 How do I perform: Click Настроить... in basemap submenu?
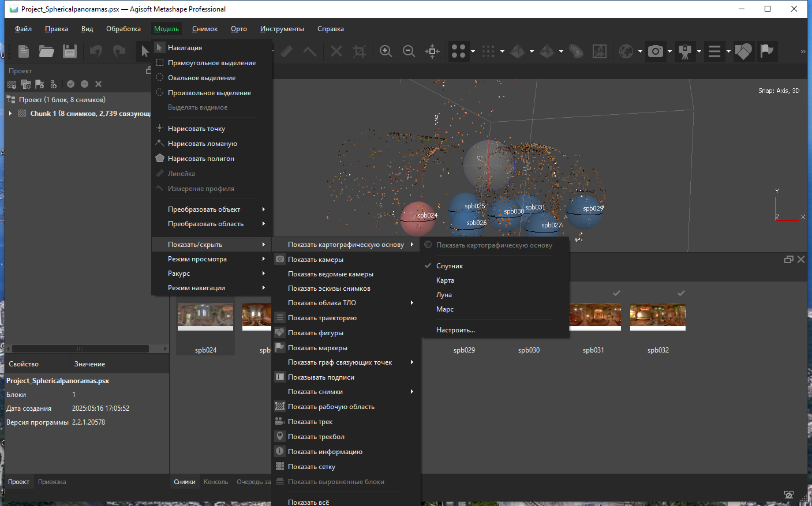point(455,330)
